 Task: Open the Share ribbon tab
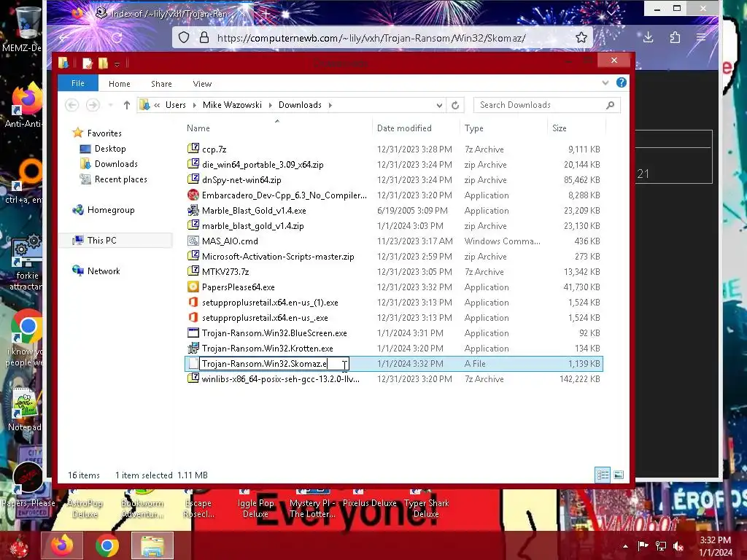(x=161, y=84)
